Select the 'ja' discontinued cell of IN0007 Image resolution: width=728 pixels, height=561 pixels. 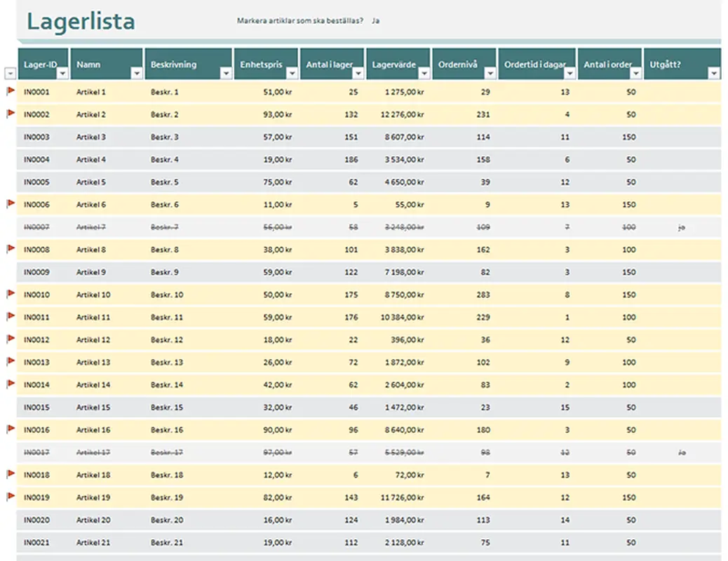pos(681,227)
